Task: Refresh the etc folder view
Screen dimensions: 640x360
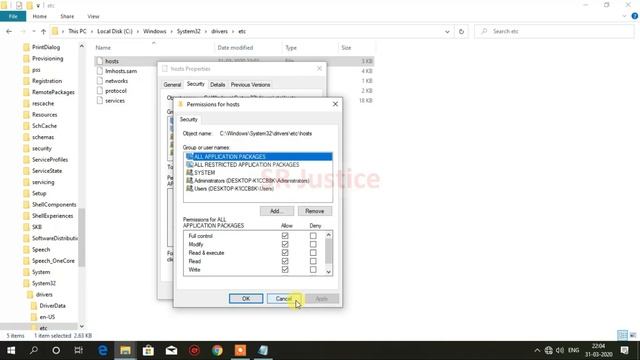Action: (461, 31)
